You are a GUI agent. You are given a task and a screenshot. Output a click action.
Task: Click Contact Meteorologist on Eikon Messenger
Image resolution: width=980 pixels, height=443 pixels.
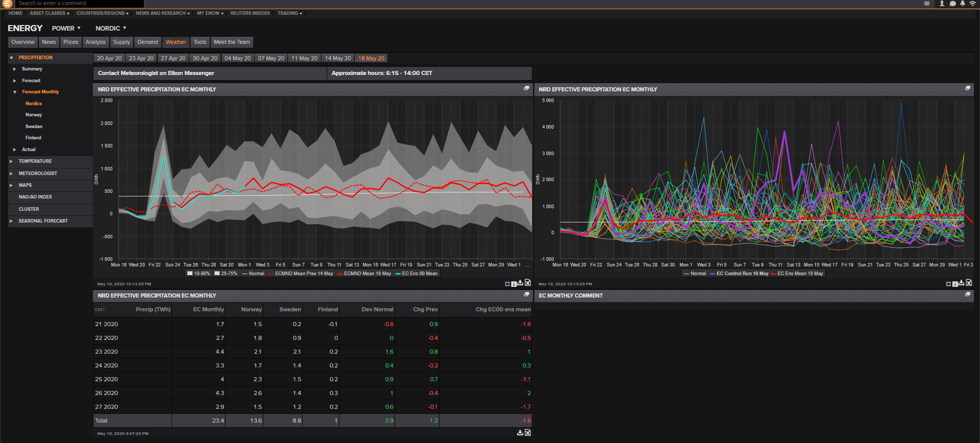[156, 73]
